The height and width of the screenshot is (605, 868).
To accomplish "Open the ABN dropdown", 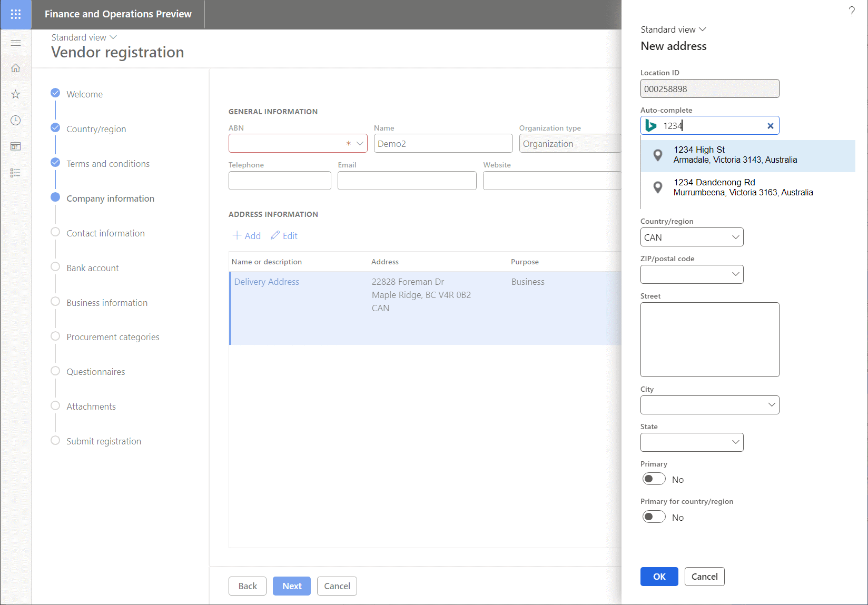I will (360, 143).
